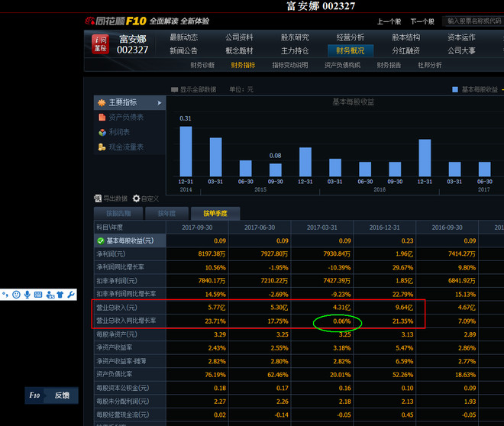
Task: Switch to 资产负债构成 sub-tab
Action: click(342, 65)
